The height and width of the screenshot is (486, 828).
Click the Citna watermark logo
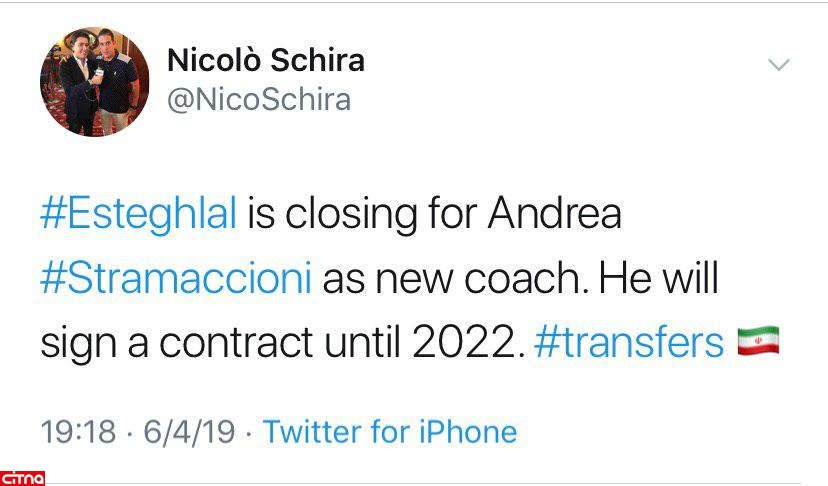point(22,475)
